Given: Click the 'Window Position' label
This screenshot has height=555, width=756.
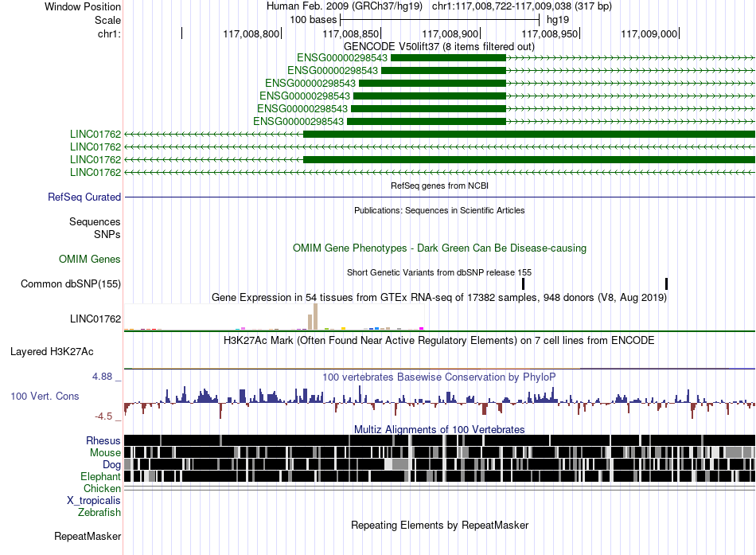Looking at the screenshot, I should point(83,6).
